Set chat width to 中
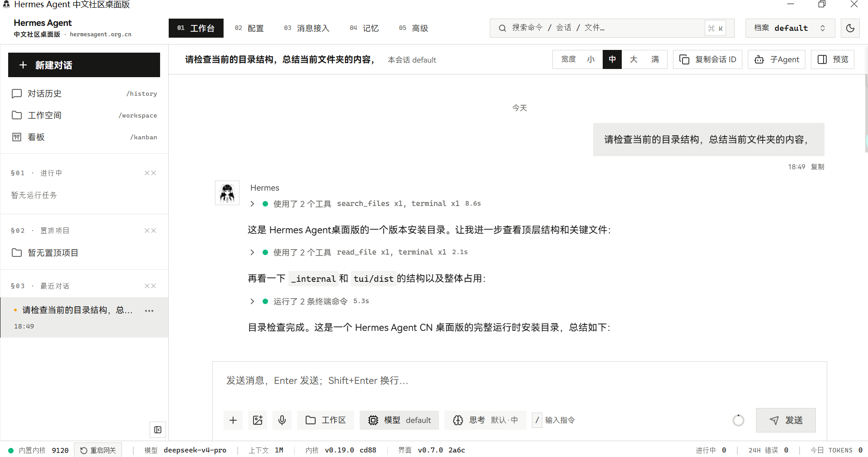 click(612, 59)
